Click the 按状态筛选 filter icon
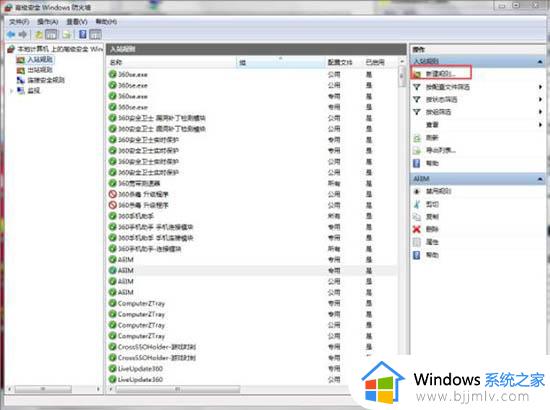Viewport: 550px width, 410px height. pos(416,100)
